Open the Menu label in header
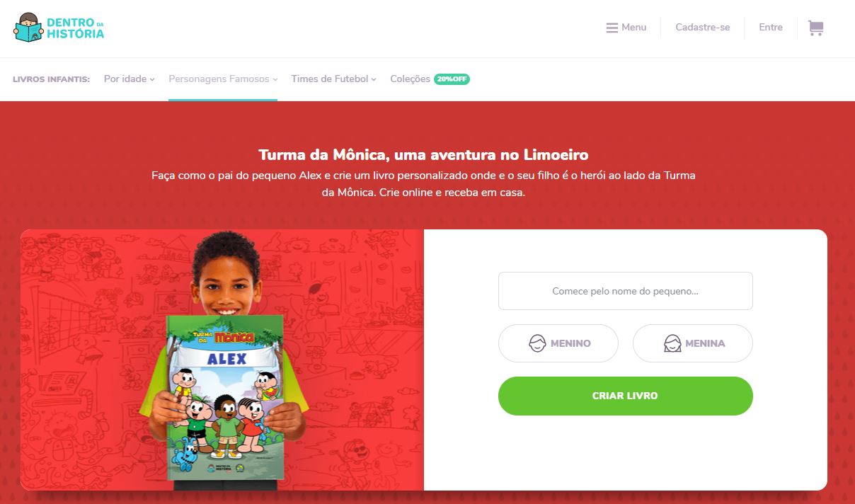 634,28
